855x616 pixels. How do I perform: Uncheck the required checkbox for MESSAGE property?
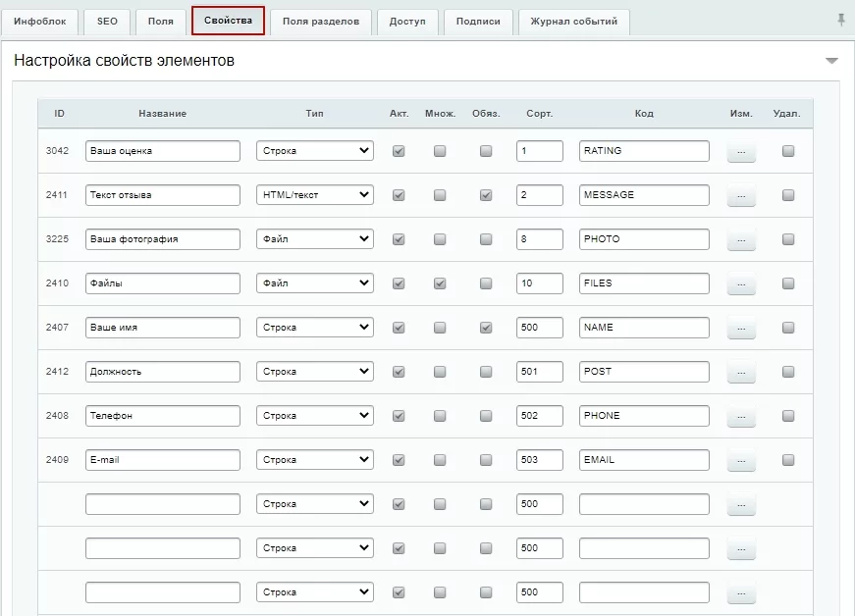(486, 195)
